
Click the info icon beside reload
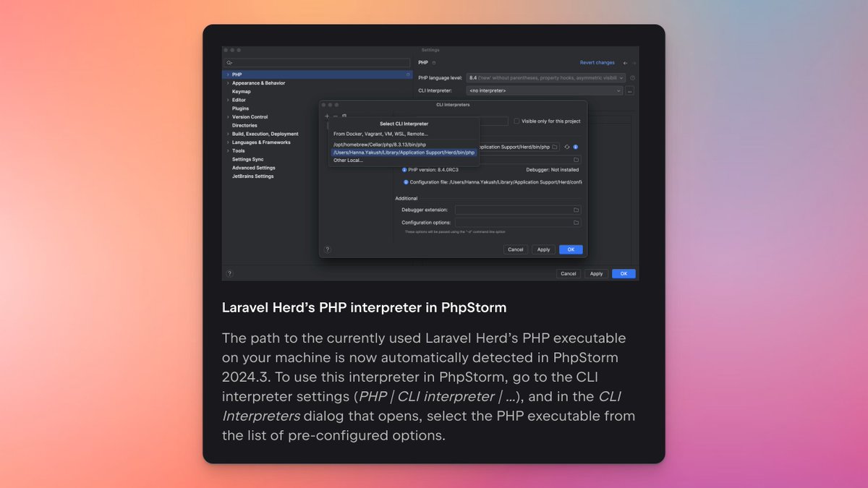click(x=576, y=147)
